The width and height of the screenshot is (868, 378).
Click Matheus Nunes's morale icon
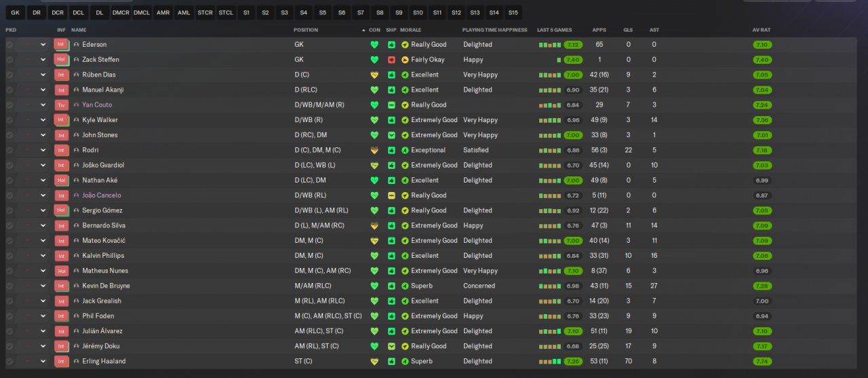405,271
